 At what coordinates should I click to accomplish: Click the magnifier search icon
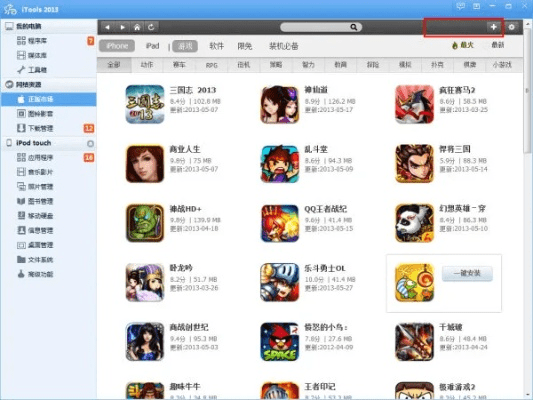point(354,27)
